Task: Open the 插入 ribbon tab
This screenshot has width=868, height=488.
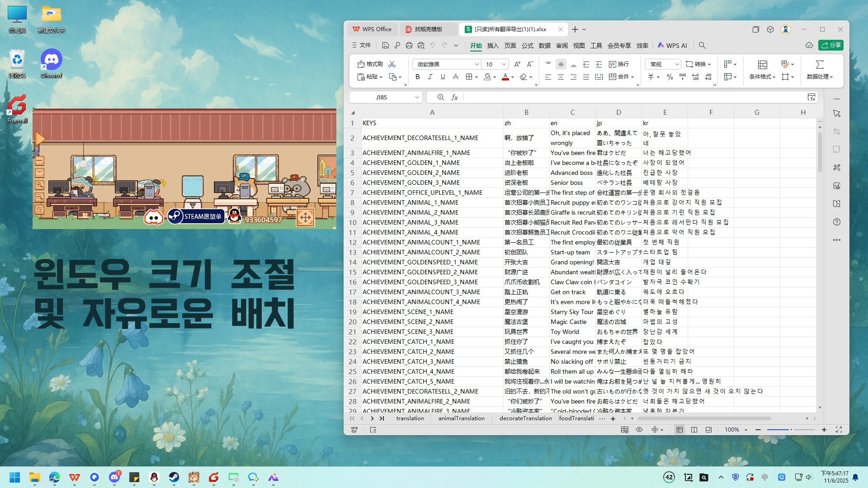Action: click(493, 45)
